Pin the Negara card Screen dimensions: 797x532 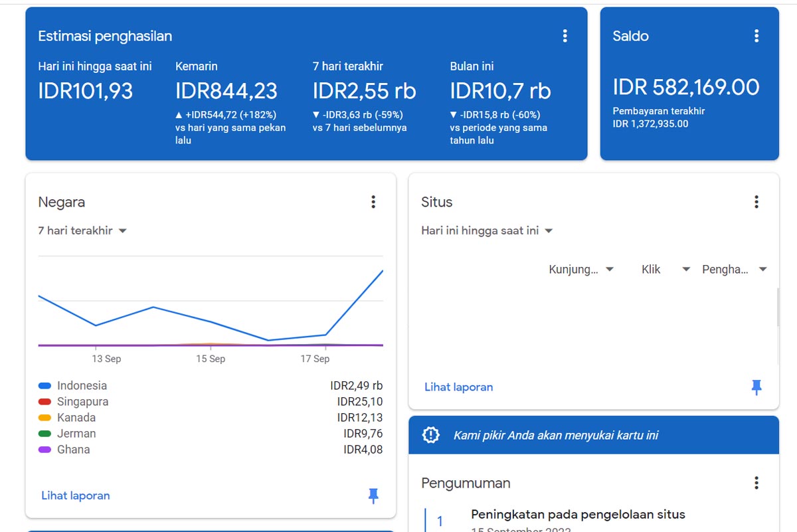click(x=373, y=495)
